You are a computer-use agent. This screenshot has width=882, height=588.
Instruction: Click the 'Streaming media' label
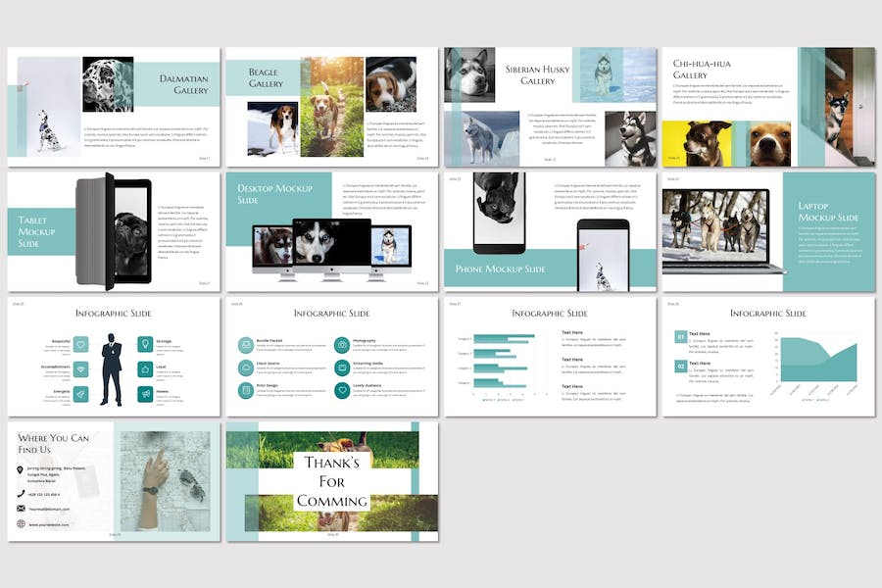click(x=367, y=364)
